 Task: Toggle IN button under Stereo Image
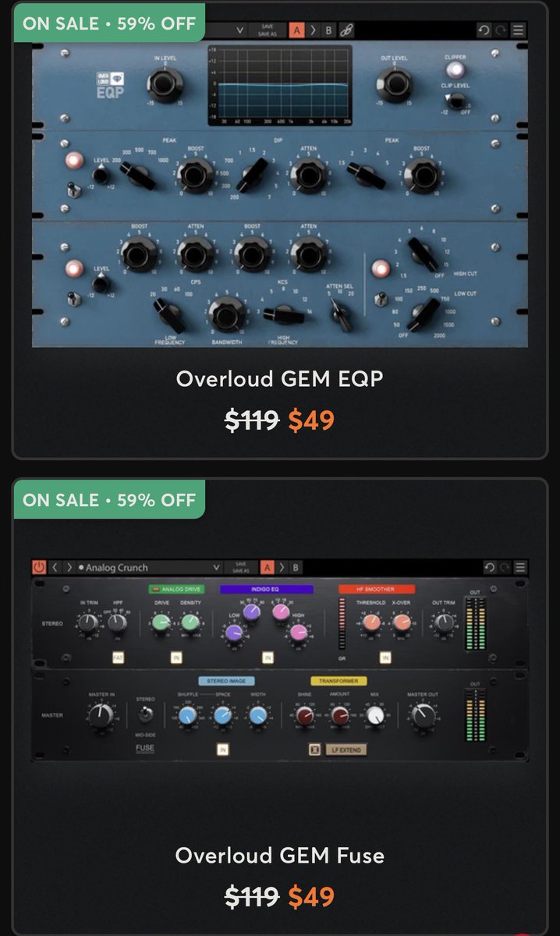pos(223,750)
